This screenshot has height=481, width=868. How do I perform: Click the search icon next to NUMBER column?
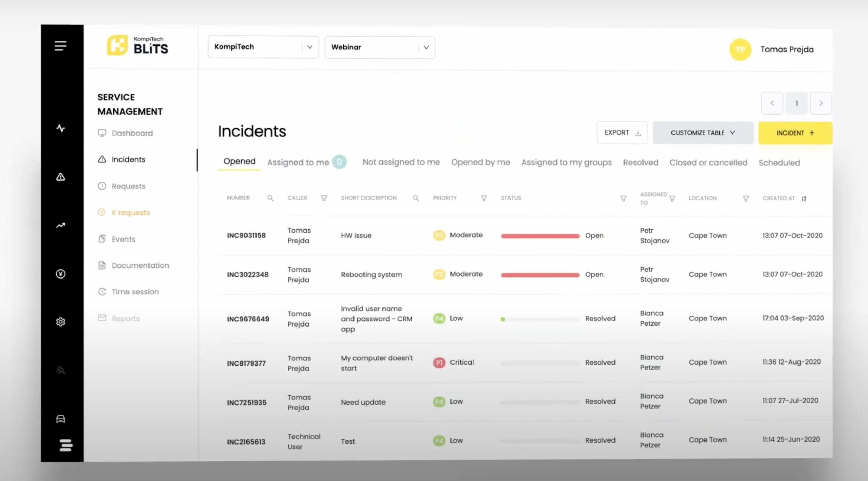[270, 198]
